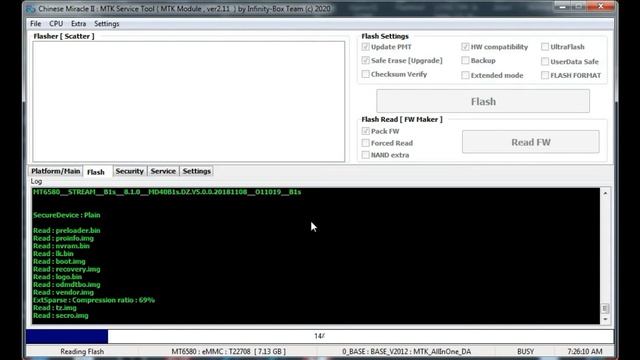Enable the Forced Read checkbox

click(365, 143)
